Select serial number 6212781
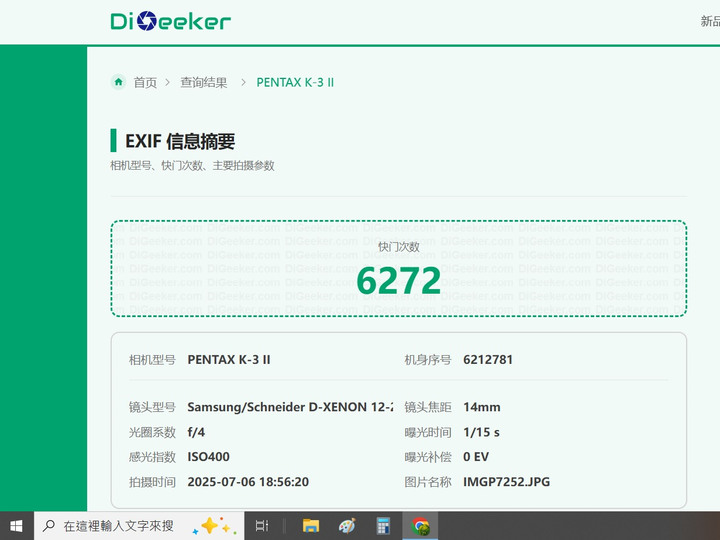 (x=488, y=360)
